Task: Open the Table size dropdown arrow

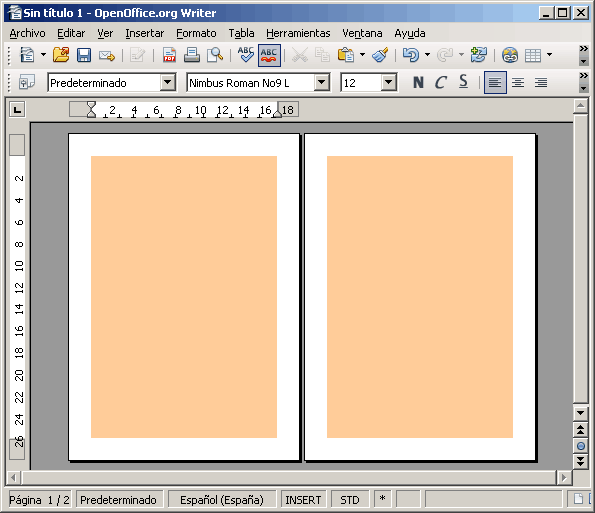Action: (549, 55)
